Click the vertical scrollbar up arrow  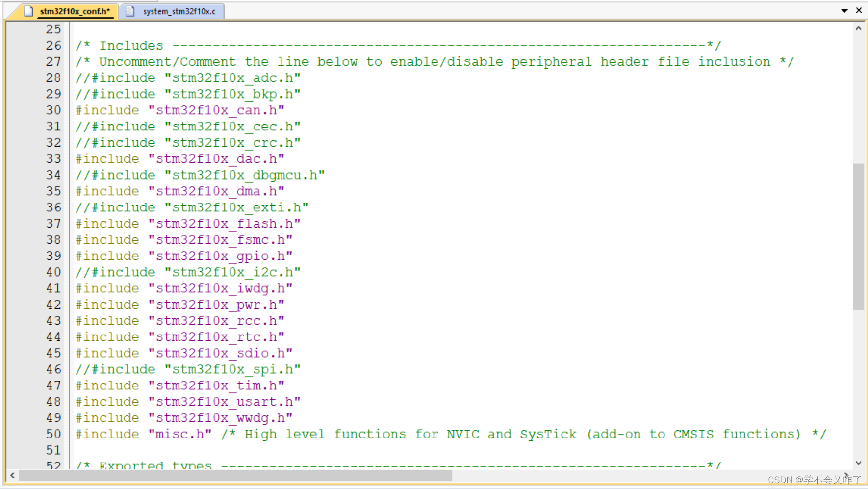click(x=858, y=28)
